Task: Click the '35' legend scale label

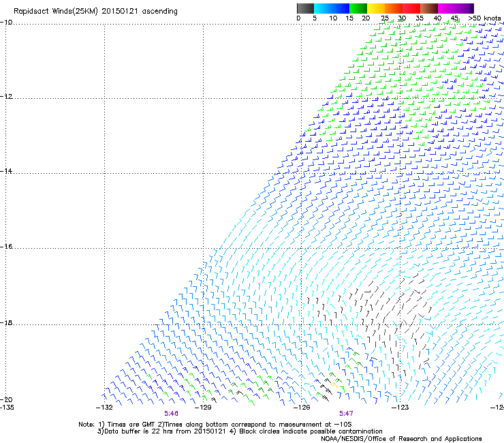Action: (420, 18)
